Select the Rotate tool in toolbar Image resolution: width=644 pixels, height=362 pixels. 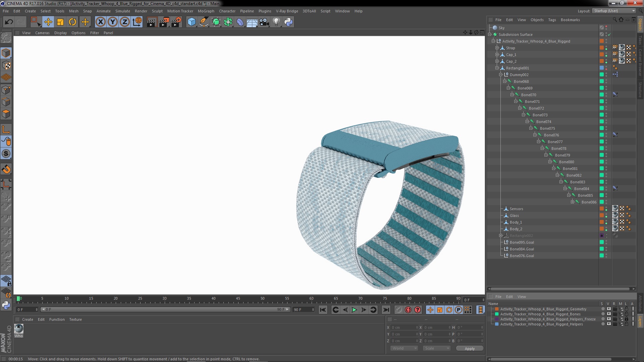pos(72,22)
